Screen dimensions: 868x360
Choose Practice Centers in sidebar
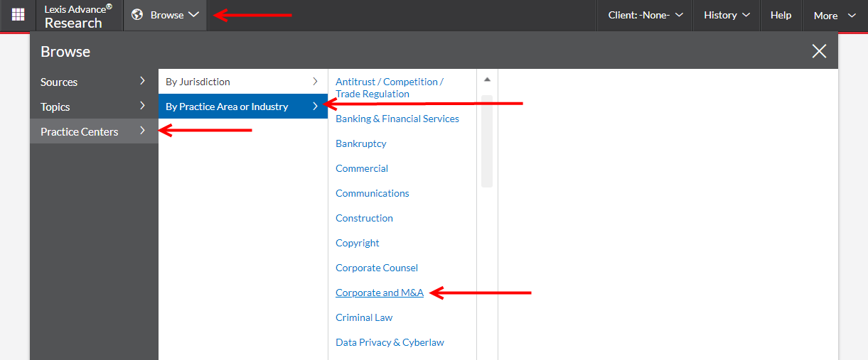(94, 131)
